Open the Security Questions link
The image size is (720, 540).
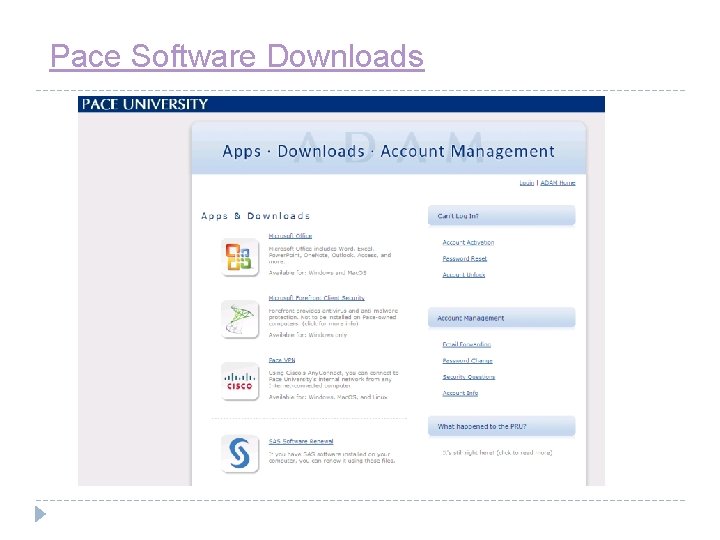pos(468,377)
